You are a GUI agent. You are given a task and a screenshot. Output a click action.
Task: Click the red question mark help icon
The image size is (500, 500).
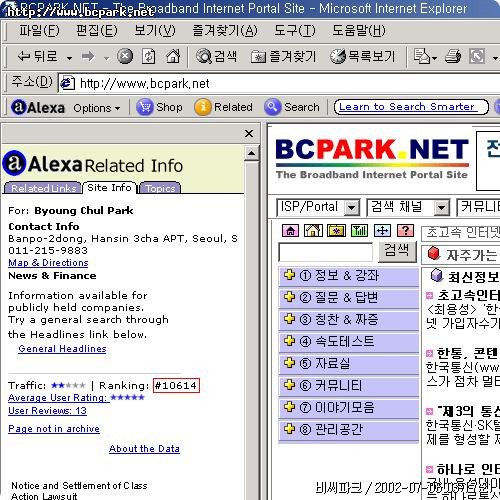[405, 230]
